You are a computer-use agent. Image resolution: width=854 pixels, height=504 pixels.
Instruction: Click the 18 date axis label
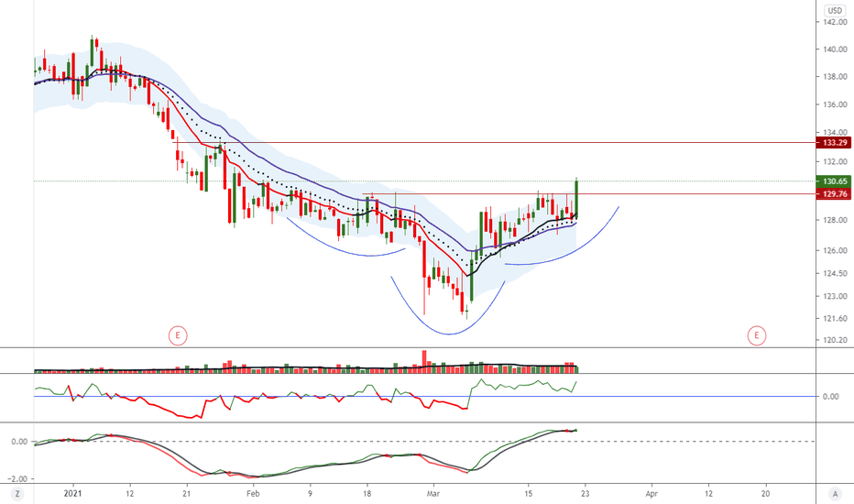pyautogui.click(x=367, y=494)
